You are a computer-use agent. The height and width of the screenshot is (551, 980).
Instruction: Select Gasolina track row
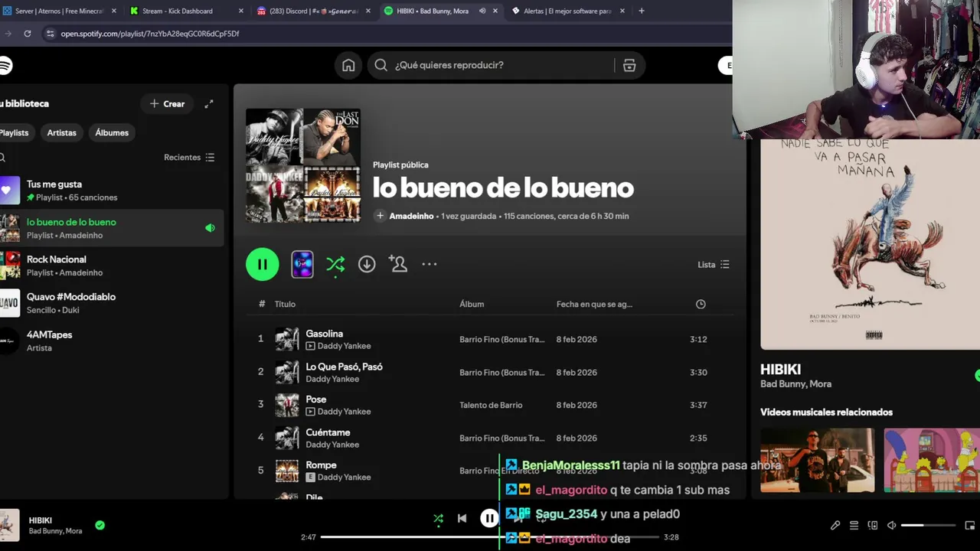click(490, 339)
